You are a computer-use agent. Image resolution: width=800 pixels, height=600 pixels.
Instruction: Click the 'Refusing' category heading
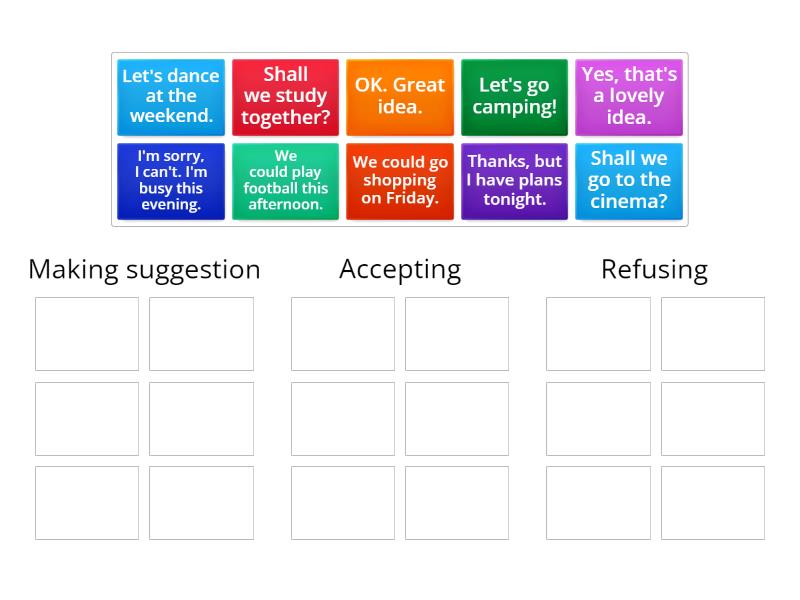click(x=655, y=268)
